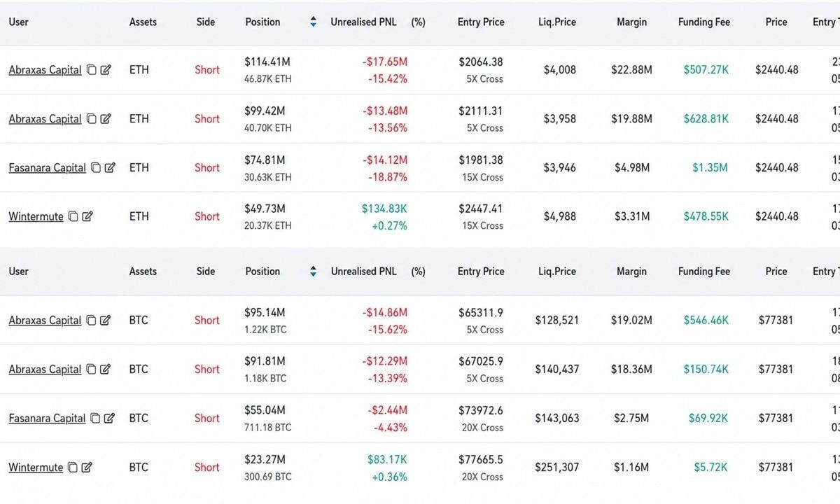Click Margin column header in BTC table
Viewport: 840px width, 504px height.
coord(631,272)
